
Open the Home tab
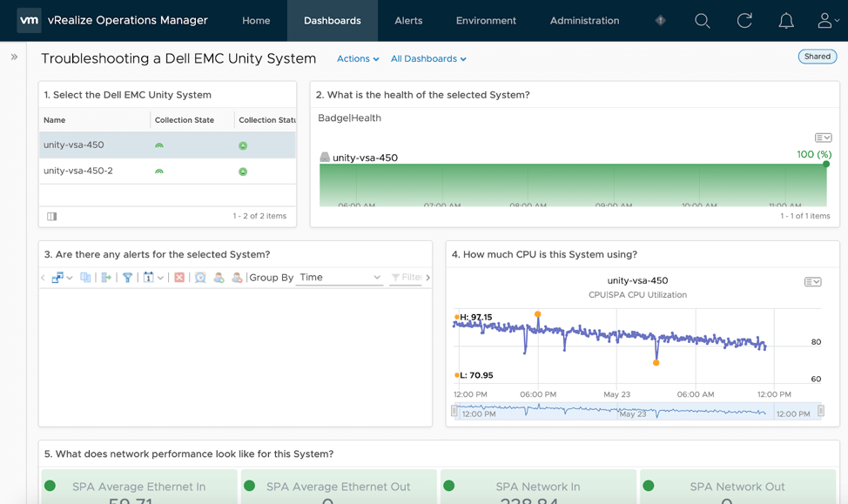tap(256, 21)
